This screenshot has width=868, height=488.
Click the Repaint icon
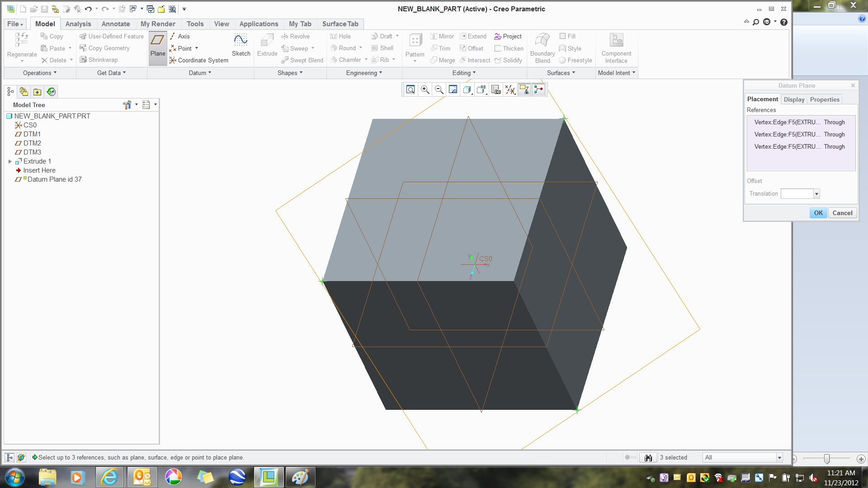coord(453,89)
